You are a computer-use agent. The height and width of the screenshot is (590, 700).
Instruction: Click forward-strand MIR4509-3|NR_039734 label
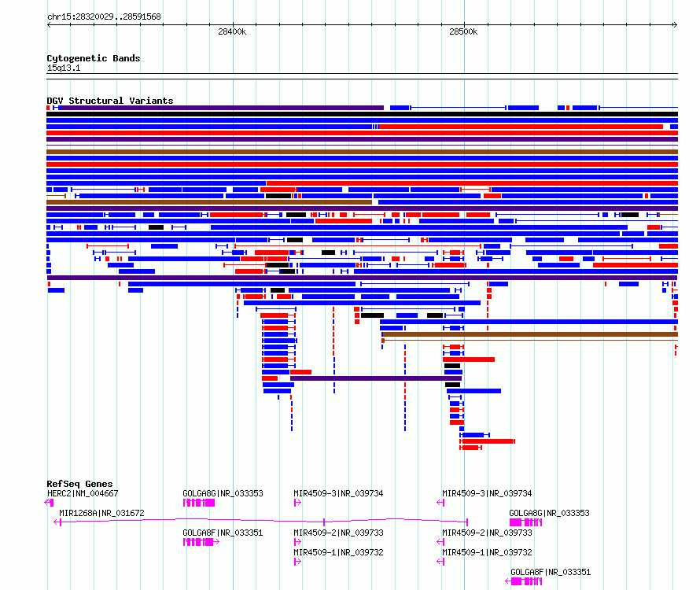338,493
